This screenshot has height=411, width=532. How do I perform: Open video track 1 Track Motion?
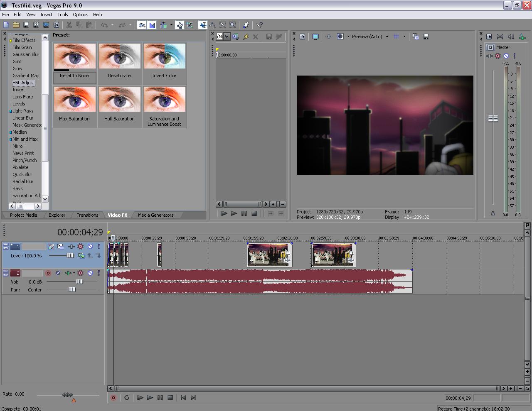tap(61, 246)
